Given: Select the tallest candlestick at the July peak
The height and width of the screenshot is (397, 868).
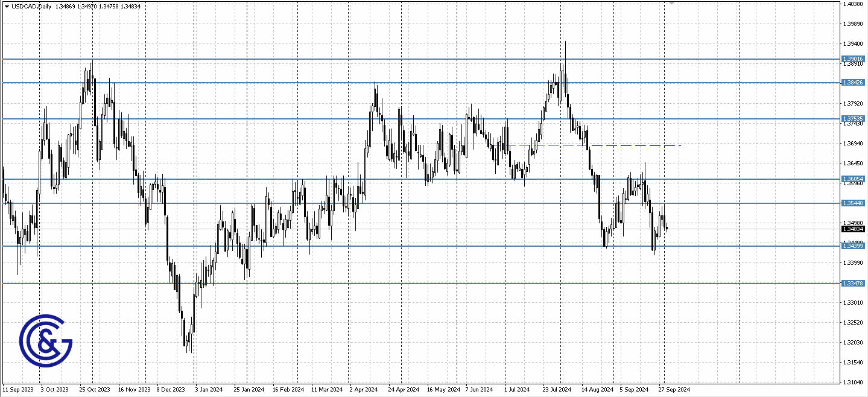Looking at the screenshot, I should [566, 66].
